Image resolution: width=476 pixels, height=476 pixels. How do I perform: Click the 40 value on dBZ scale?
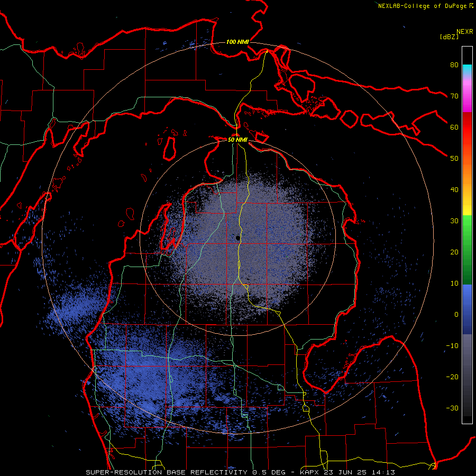(454, 190)
